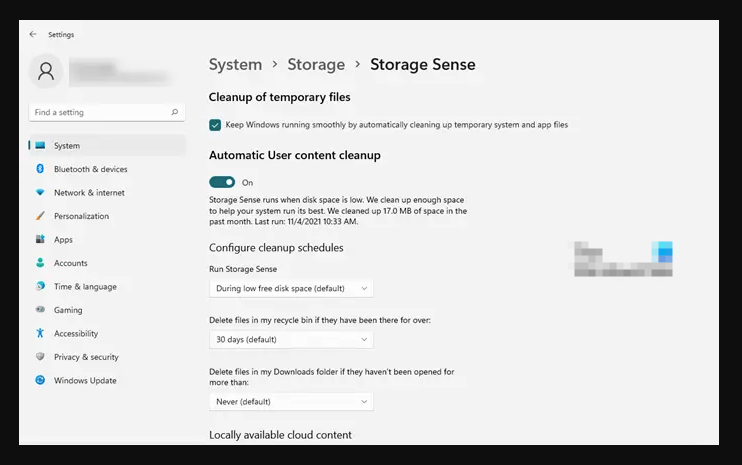Click the Network wifi icon in sidebar
The width and height of the screenshot is (742, 465).
click(40, 193)
